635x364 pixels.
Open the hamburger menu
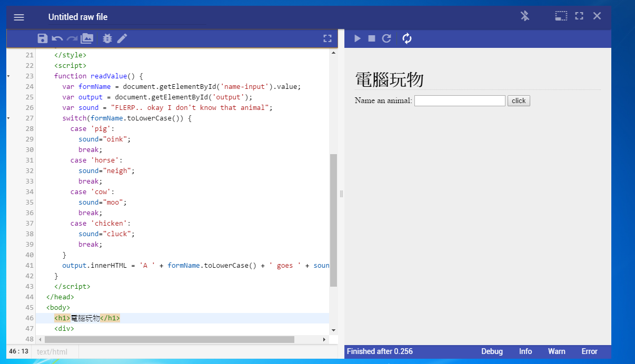[19, 16]
